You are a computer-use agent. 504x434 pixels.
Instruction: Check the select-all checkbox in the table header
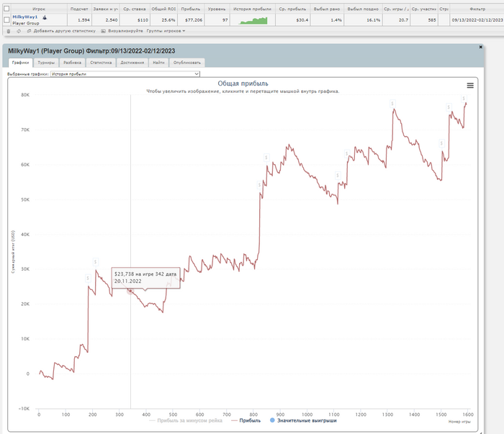[6, 9]
